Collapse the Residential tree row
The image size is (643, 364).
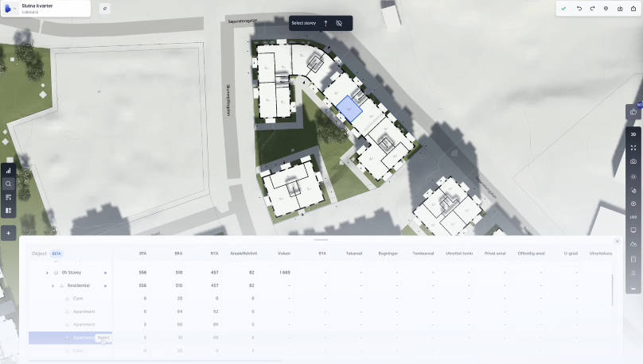pyautogui.click(x=53, y=285)
